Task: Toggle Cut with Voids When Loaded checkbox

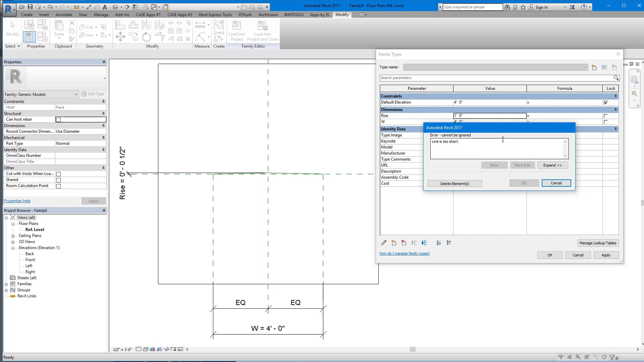Action: tap(58, 174)
